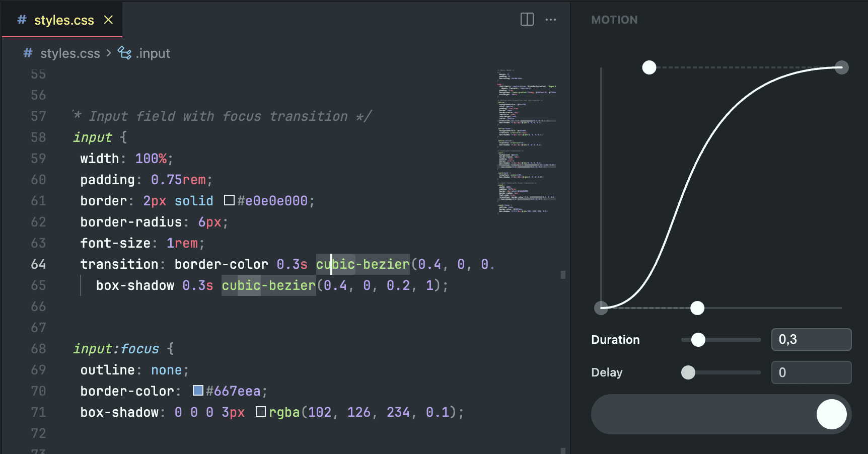The width and height of the screenshot is (868, 454).
Task: Click the Duration value field showing 0,3
Action: pos(811,339)
